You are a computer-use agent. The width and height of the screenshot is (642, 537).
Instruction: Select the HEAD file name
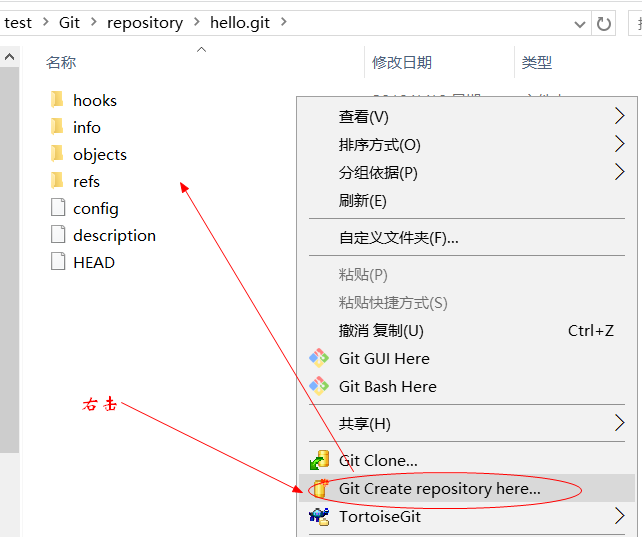(94, 262)
